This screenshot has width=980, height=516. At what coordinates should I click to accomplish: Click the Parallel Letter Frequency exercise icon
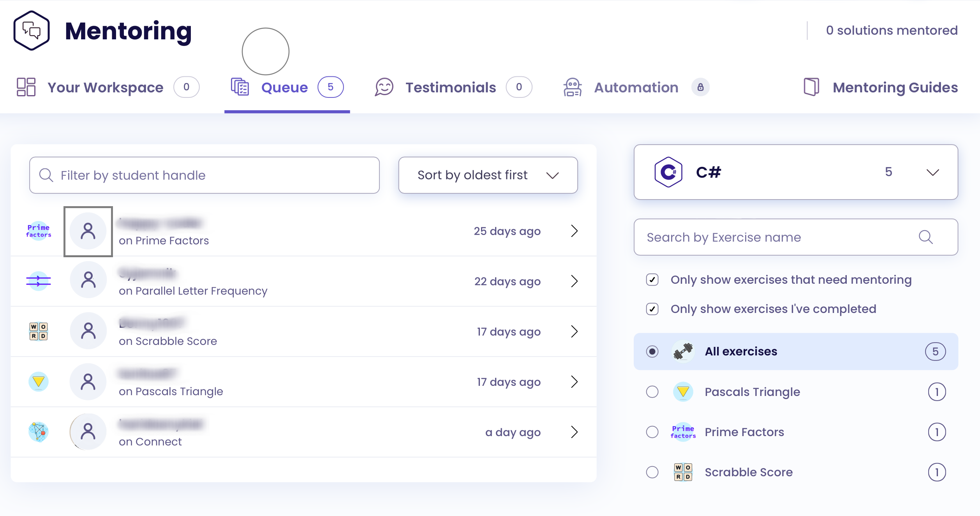[39, 281]
